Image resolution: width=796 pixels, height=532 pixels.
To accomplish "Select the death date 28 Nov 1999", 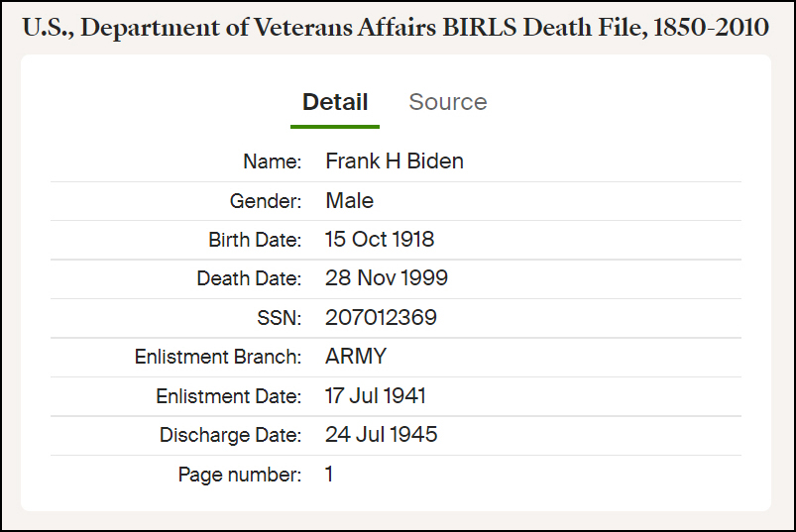I will [386, 278].
